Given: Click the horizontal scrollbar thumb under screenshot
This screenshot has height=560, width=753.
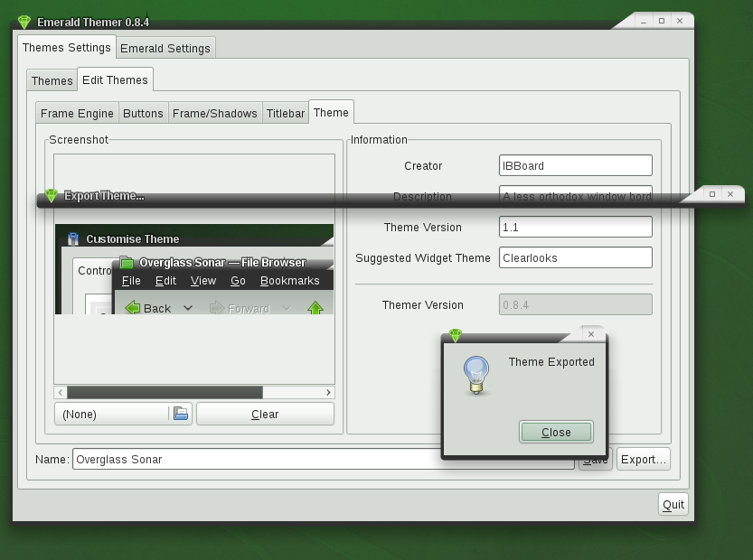Looking at the screenshot, I should [x=165, y=392].
